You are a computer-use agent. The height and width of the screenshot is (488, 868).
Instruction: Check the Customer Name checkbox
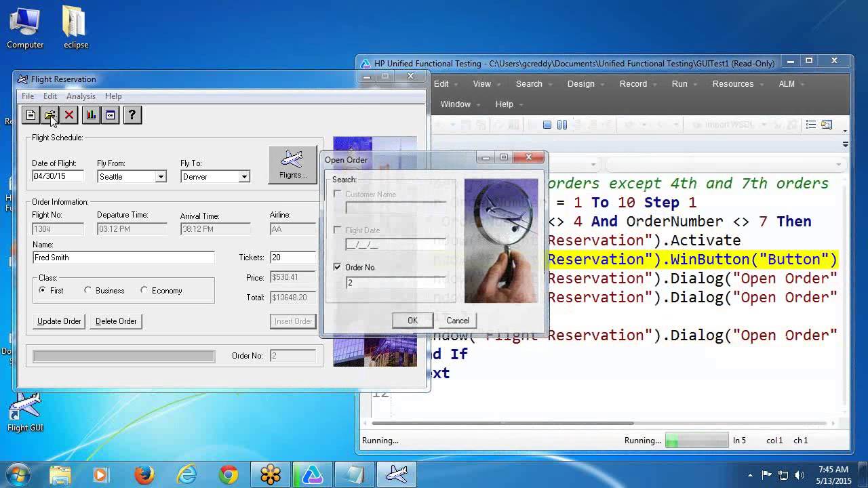(x=338, y=194)
